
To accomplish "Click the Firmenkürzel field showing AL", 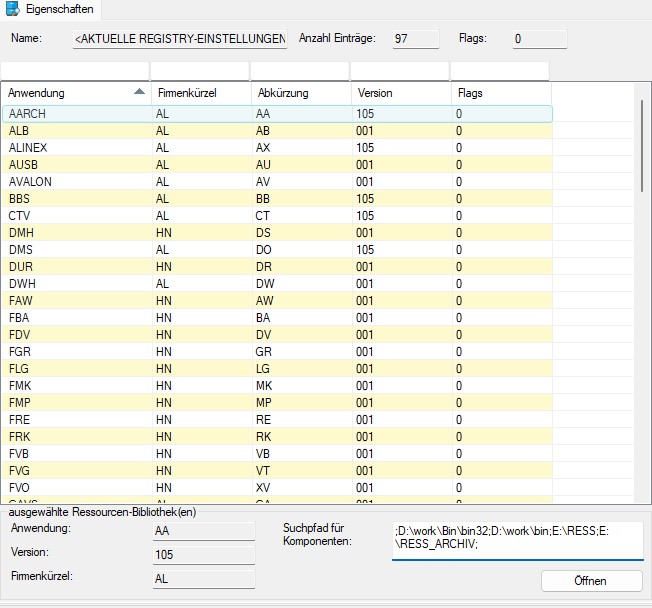I will 203,579.
